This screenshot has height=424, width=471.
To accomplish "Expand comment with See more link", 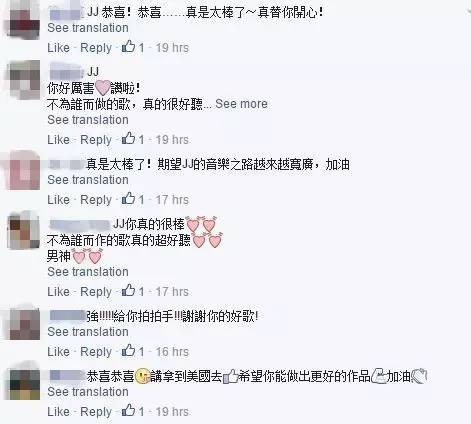I will click(241, 104).
